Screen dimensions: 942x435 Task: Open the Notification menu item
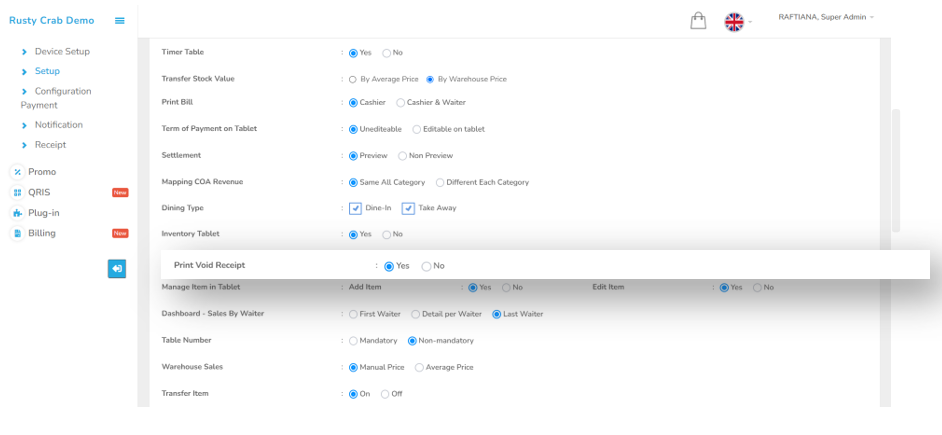click(x=58, y=125)
